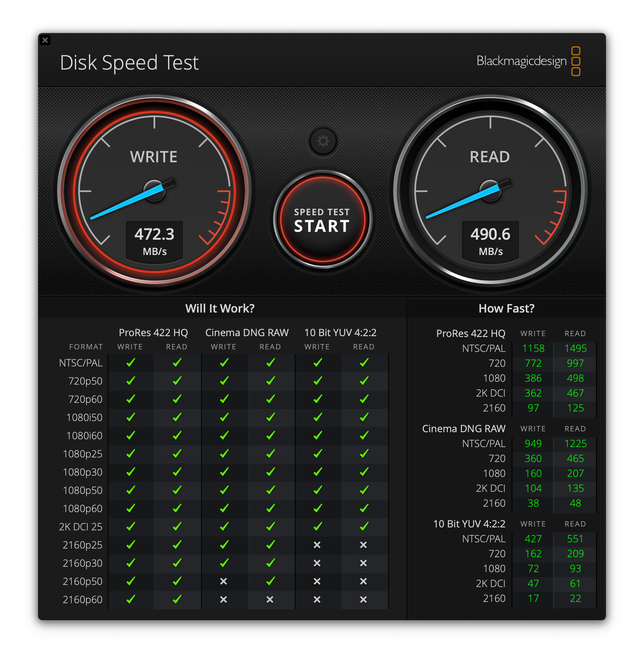The height and width of the screenshot is (664, 644).
Task: Click 1080p30 ProRes read checkmark
Action: click(x=177, y=472)
